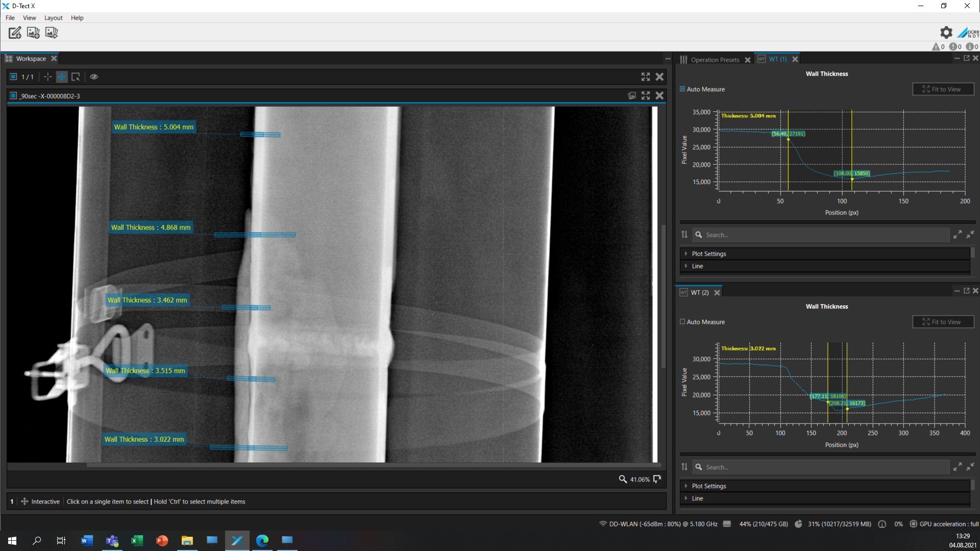
Task: Click Fit to View in WT (1)
Action: click(x=943, y=89)
